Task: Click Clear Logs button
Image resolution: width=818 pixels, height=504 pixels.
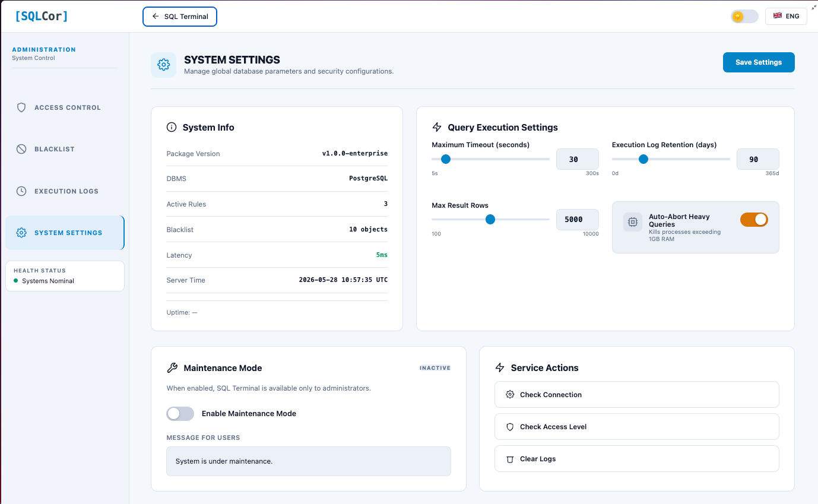Action: point(636,459)
